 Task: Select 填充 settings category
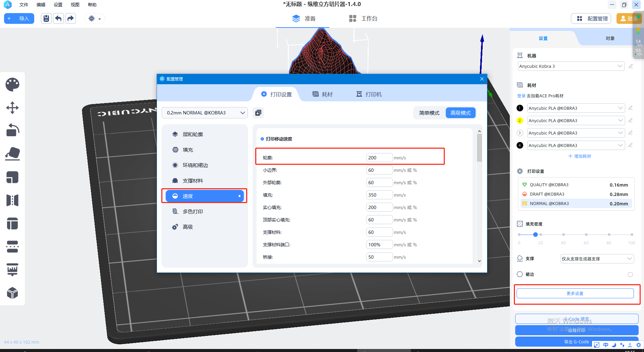click(205, 150)
